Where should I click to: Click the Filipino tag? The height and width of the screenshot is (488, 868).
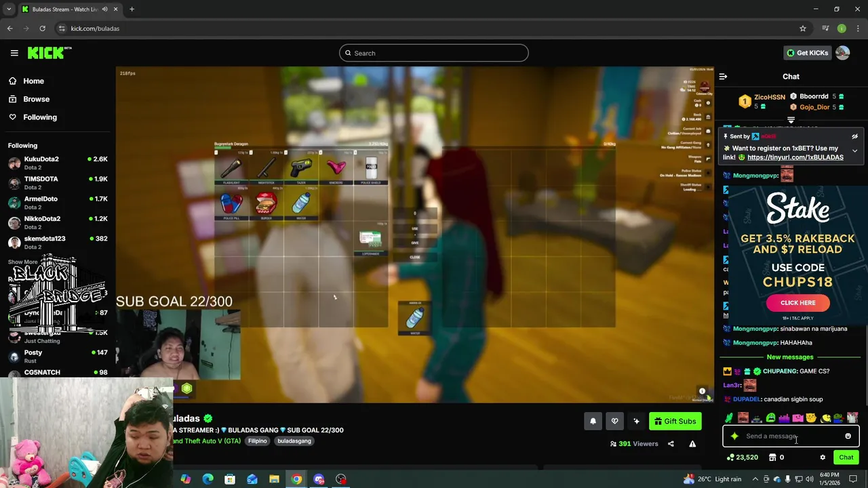pos(258,441)
